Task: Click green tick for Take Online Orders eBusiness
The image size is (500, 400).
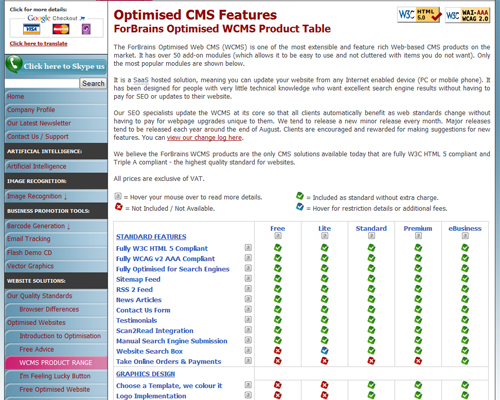Action: point(465,361)
